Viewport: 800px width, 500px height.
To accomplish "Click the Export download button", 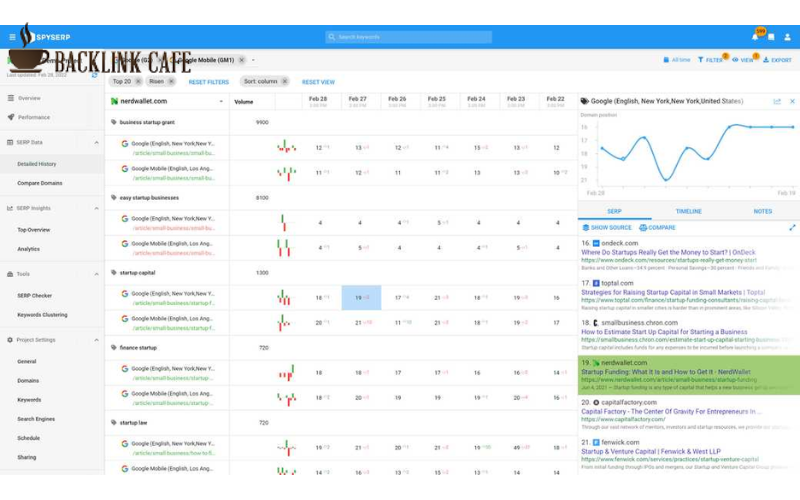I will (778, 60).
